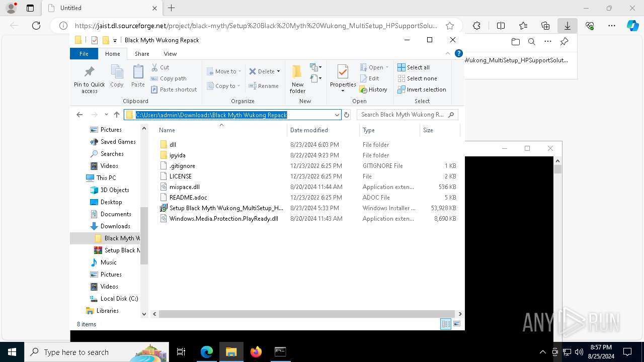Open Edge Collections toolbar icon

[545, 26]
